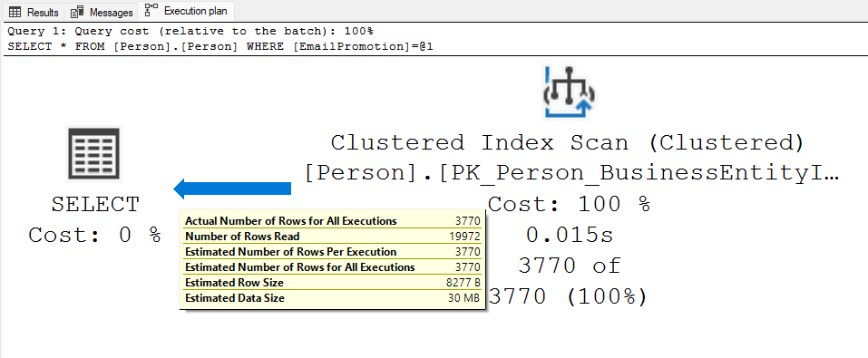868x358 pixels.
Task: Click 'Estimated Number of Rows for All Executions' row
Action: (x=333, y=267)
